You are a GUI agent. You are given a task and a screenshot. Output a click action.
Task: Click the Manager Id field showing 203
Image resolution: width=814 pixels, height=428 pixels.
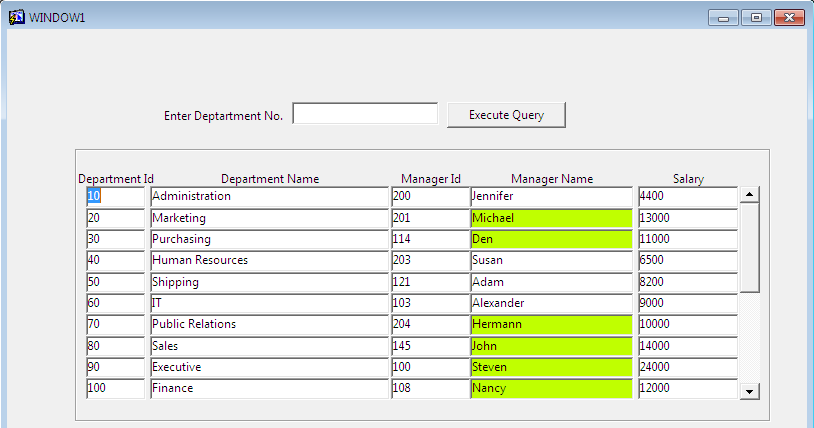coord(429,261)
